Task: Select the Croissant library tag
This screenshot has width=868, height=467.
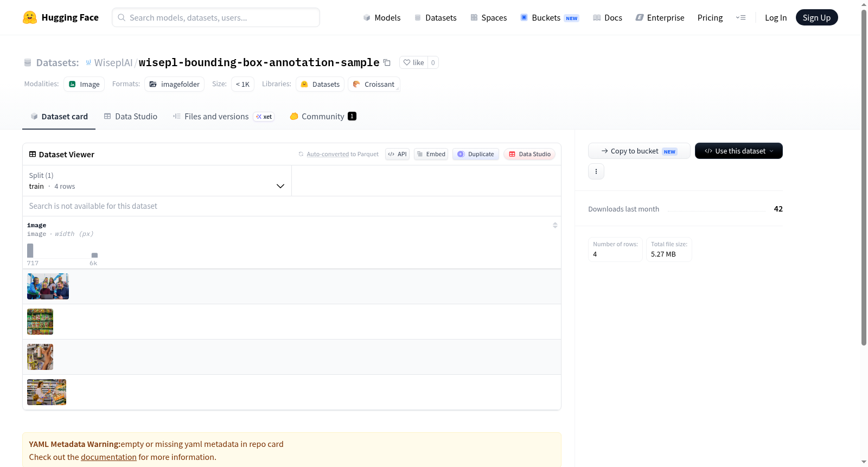Action: click(374, 84)
